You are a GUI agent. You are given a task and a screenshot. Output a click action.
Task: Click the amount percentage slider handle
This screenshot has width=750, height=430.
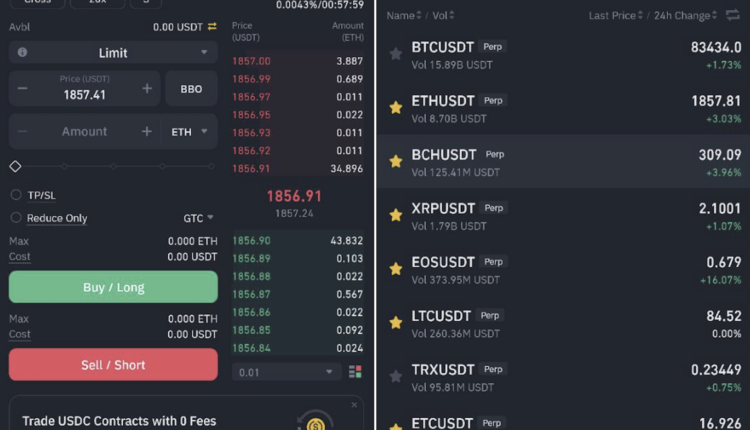[x=15, y=166]
